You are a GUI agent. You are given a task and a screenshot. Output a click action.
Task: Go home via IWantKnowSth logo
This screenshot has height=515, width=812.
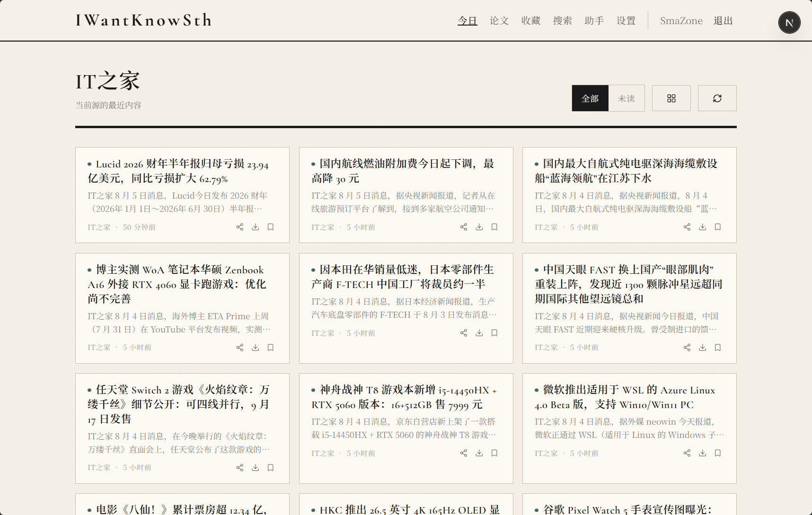pos(144,20)
